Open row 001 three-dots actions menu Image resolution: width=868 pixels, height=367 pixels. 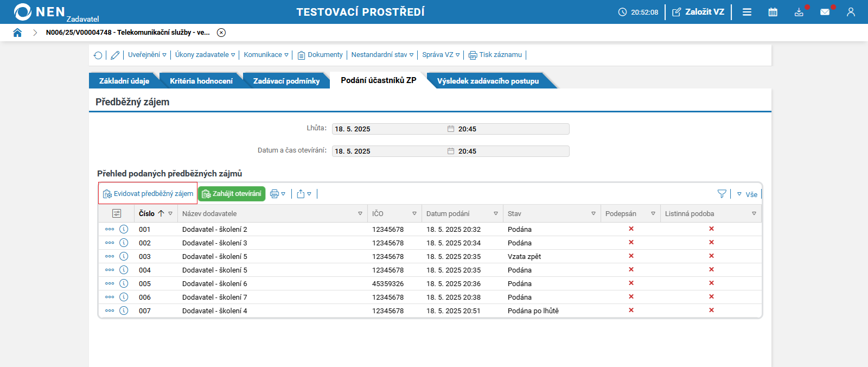click(x=110, y=229)
